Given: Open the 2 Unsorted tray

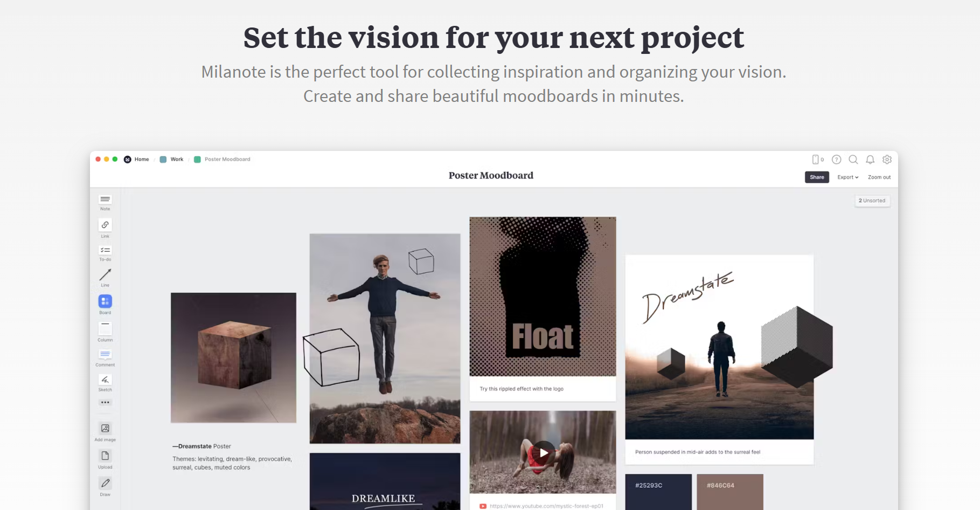Looking at the screenshot, I should click(872, 201).
